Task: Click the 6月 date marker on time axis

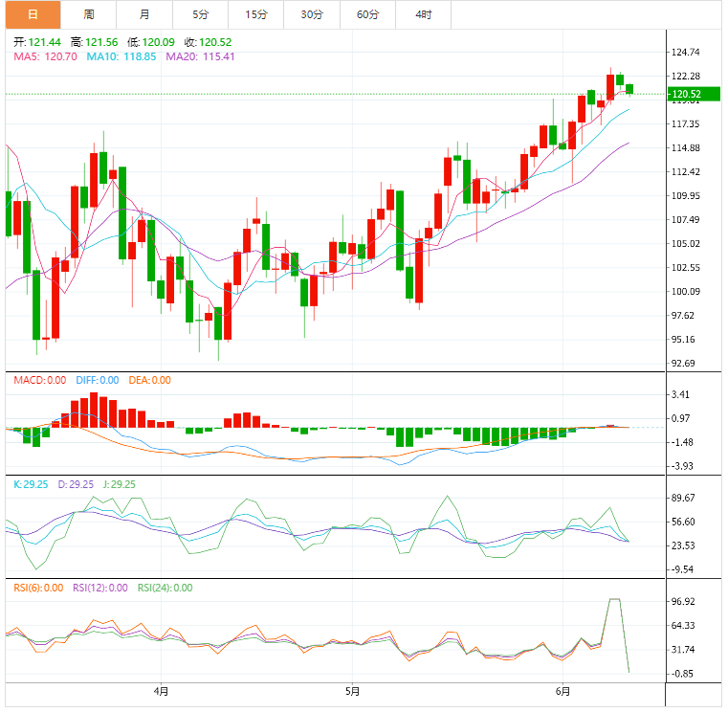Action: [563, 691]
